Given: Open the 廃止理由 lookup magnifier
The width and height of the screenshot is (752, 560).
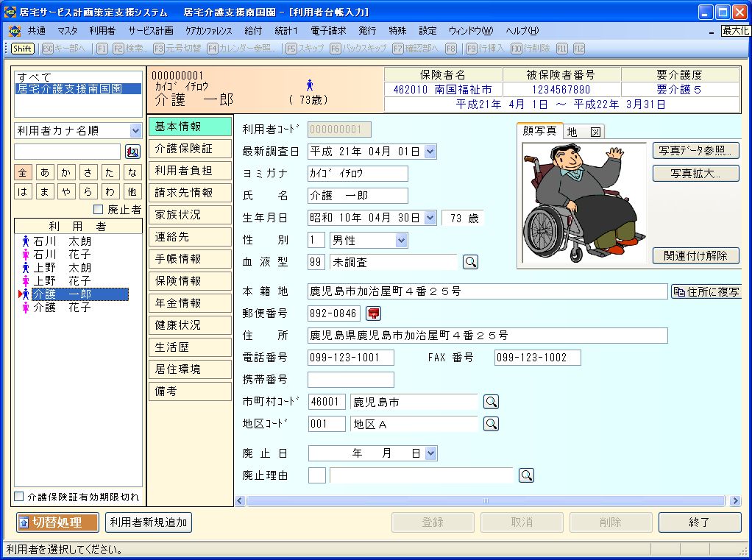Looking at the screenshot, I should pos(526,475).
